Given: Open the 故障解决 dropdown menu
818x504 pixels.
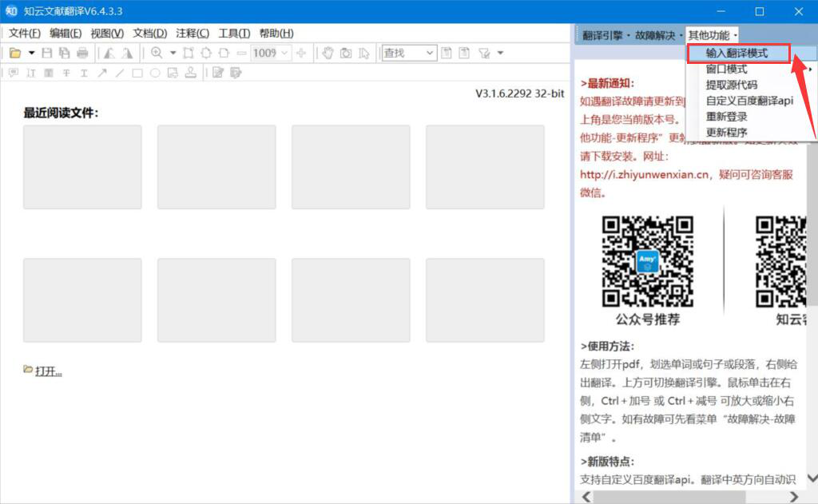Looking at the screenshot, I should pyautogui.click(x=658, y=35).
